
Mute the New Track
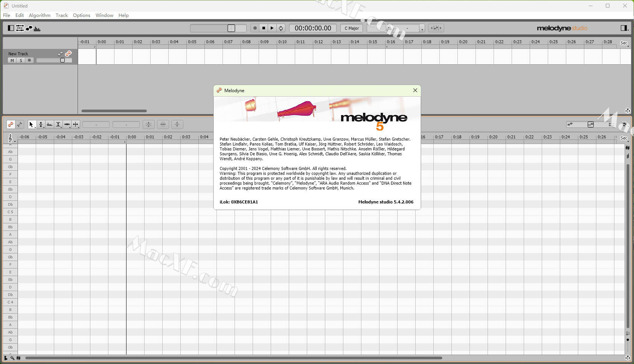[12, 61]
